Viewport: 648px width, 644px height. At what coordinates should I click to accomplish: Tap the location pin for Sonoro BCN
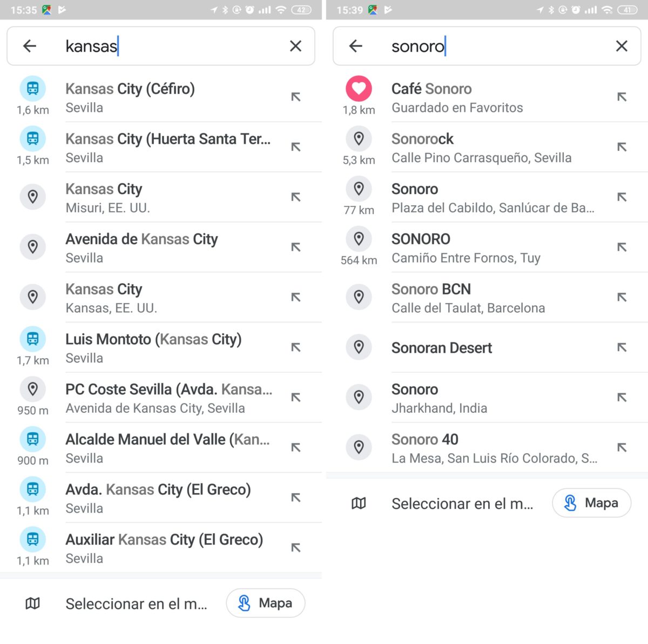[359, 297]
